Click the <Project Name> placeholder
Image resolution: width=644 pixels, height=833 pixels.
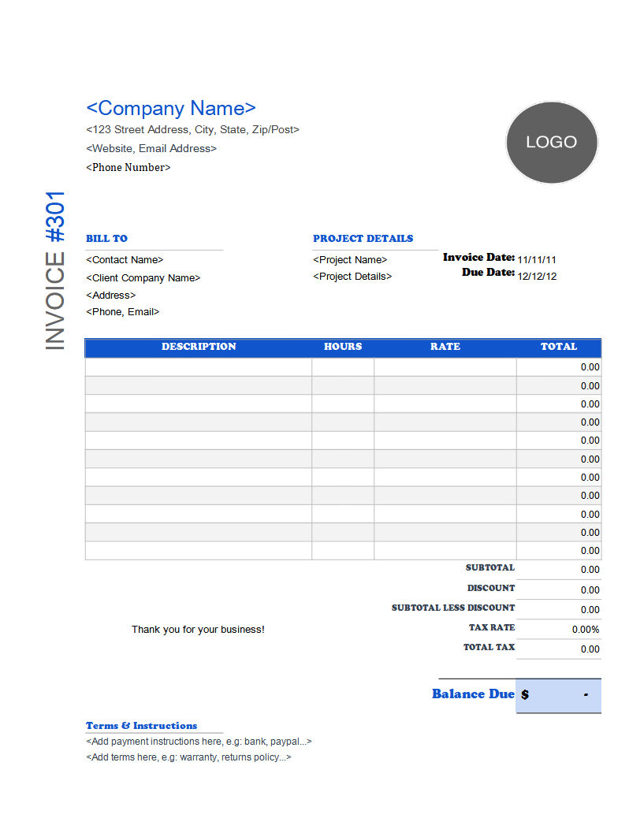(x=350, y=260)
